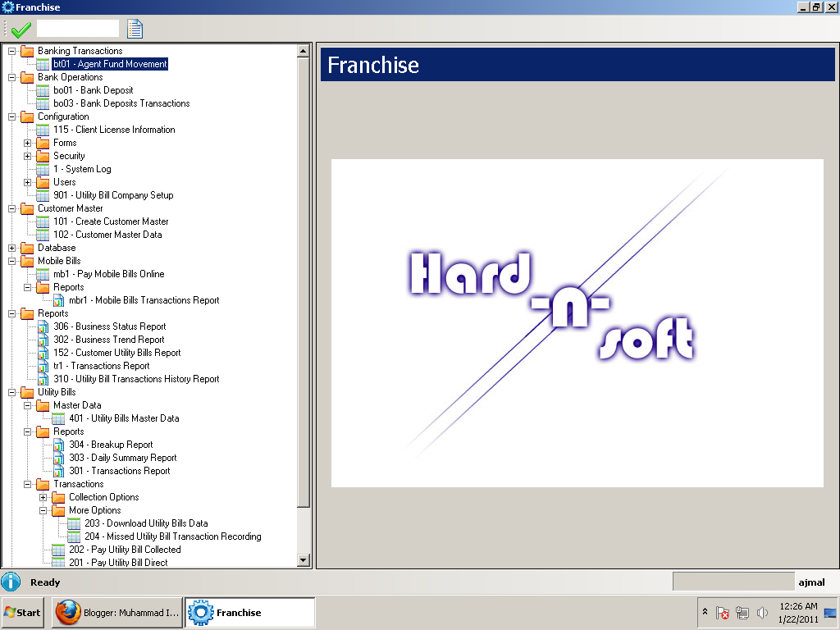
Task: Click the Franchise taskbar button
Action: 249,612
